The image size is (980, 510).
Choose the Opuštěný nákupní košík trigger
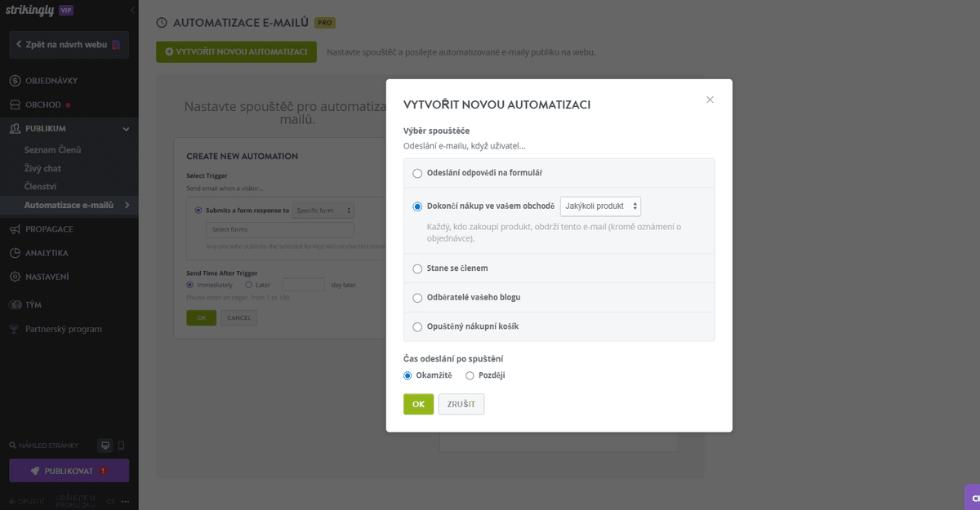(x=417, y=326)
